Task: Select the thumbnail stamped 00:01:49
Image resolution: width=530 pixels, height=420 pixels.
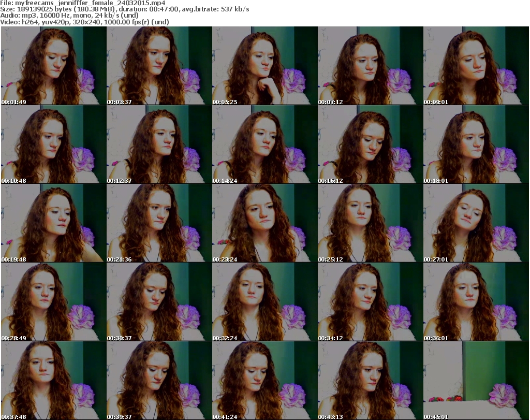Action: (x=54, y=66)
